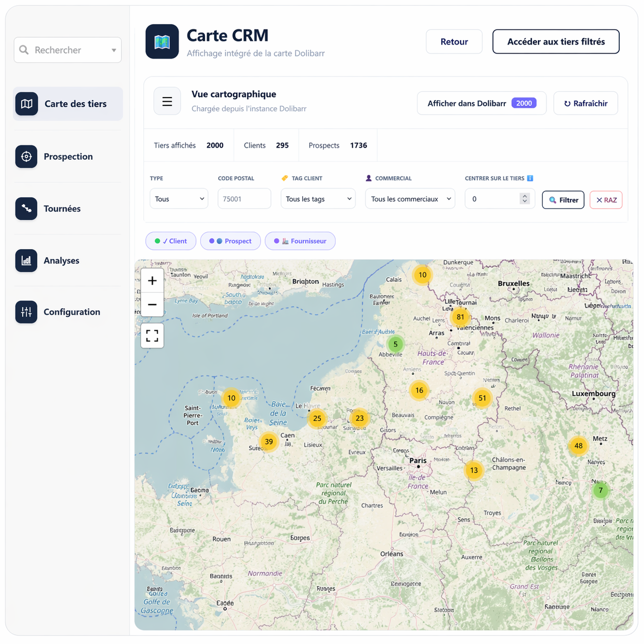Click the Vue cartographique heading

[x=234, y=94]
